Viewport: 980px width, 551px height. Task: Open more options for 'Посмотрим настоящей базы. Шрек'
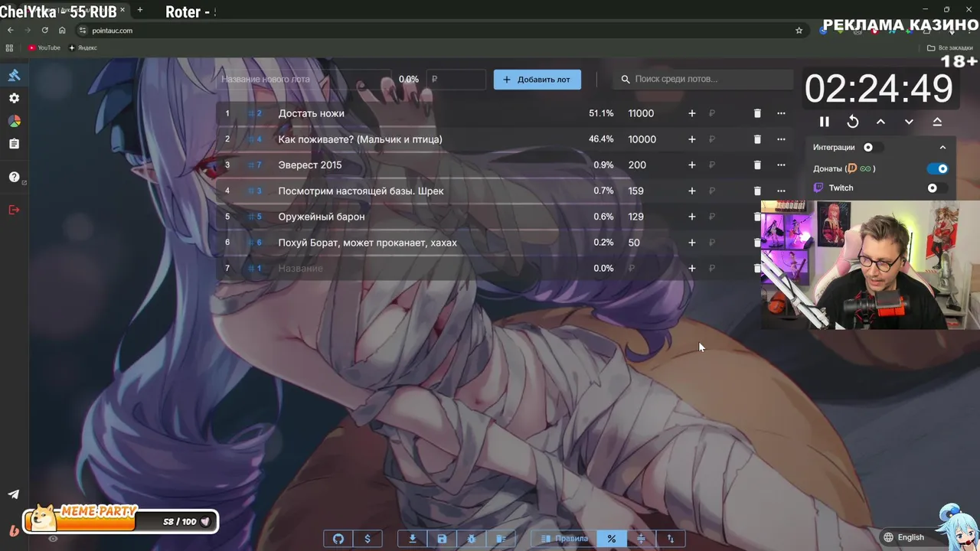click(x=781, y=191)
